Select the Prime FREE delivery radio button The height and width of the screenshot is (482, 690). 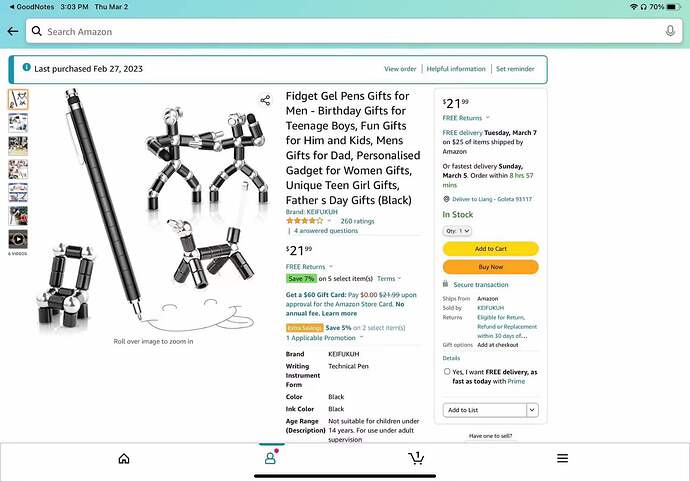pyautogui.click(x=447, y=372)
